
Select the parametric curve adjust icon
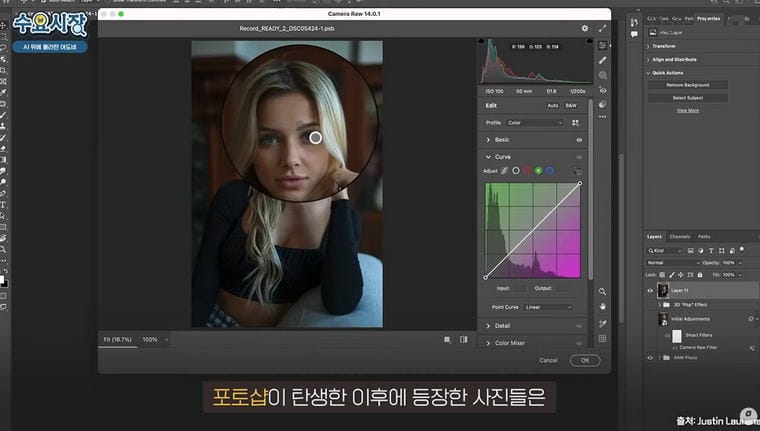coord(504,171)
